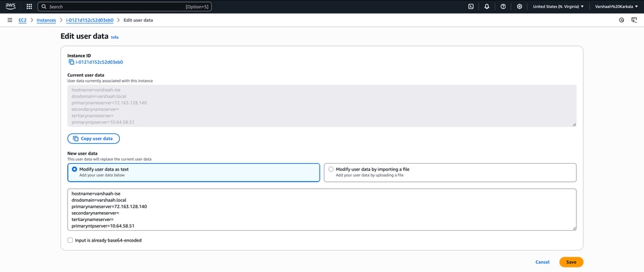Screen dimensions: 644x272
Task: Open the Info link beside Edit user data
Action: coord(115,37)
